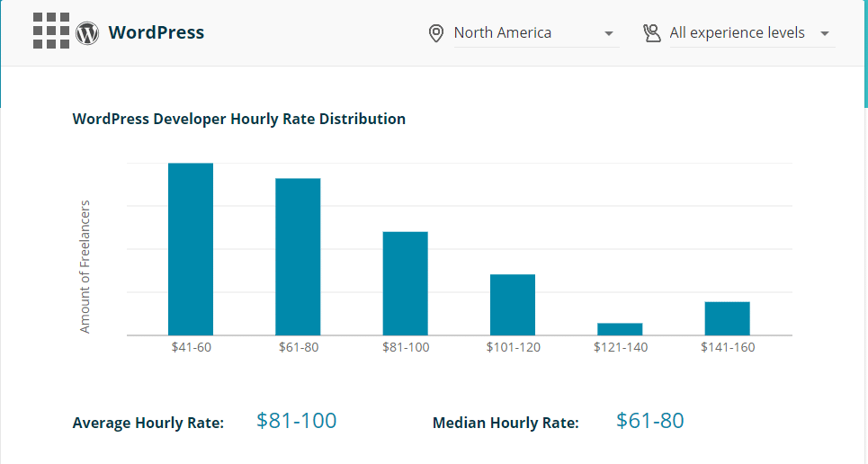
Task: Click the $101-120 axis label
Action: coord(513,347)
